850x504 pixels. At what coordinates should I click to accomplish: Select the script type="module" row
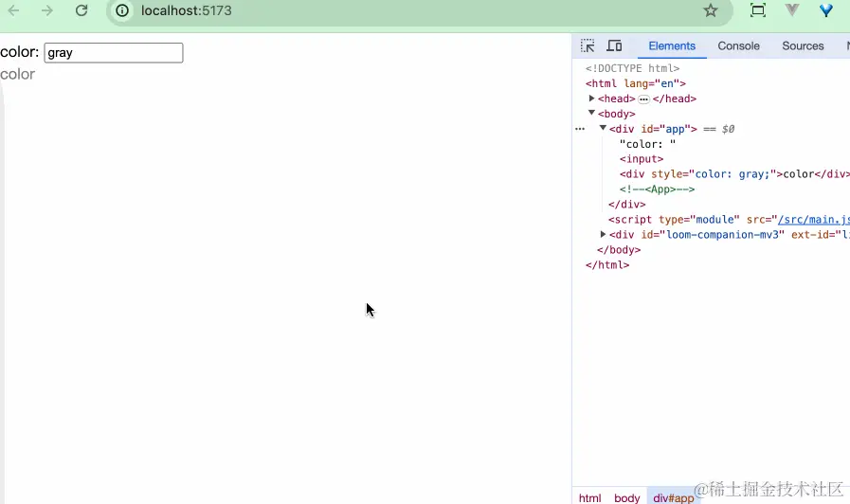pos(729,220)
